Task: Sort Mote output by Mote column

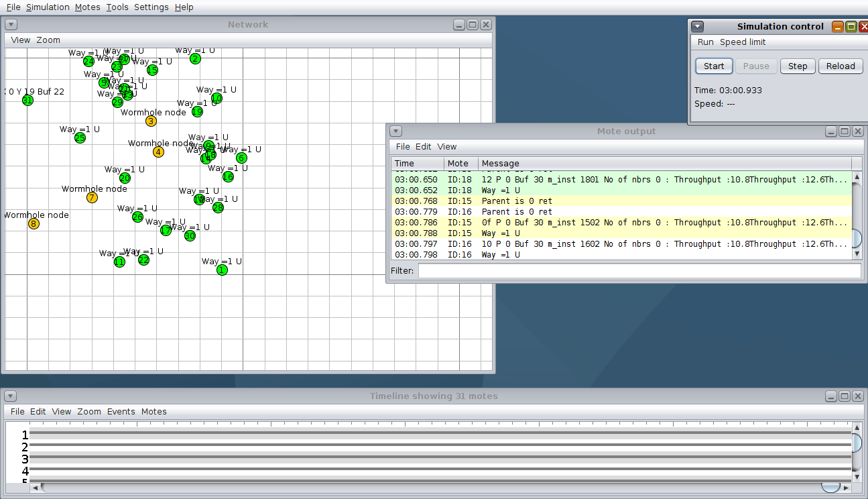Action: pyautogui.click(x=461, y=164)
